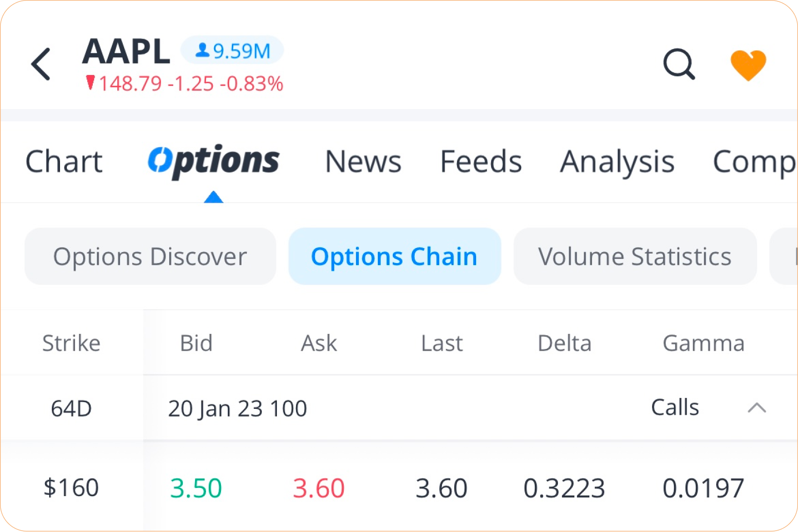
Task: Tap the green 3.50 bid price
Action: [x=196, y=488]
